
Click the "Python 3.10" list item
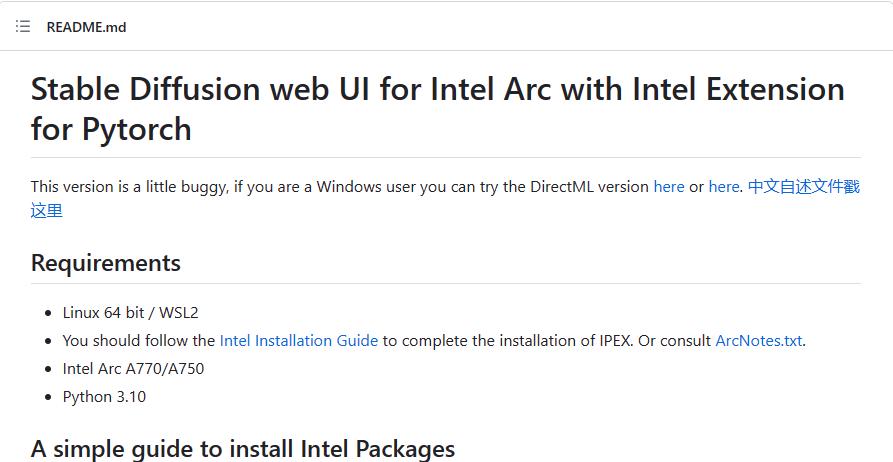click(x=104, y=396)
